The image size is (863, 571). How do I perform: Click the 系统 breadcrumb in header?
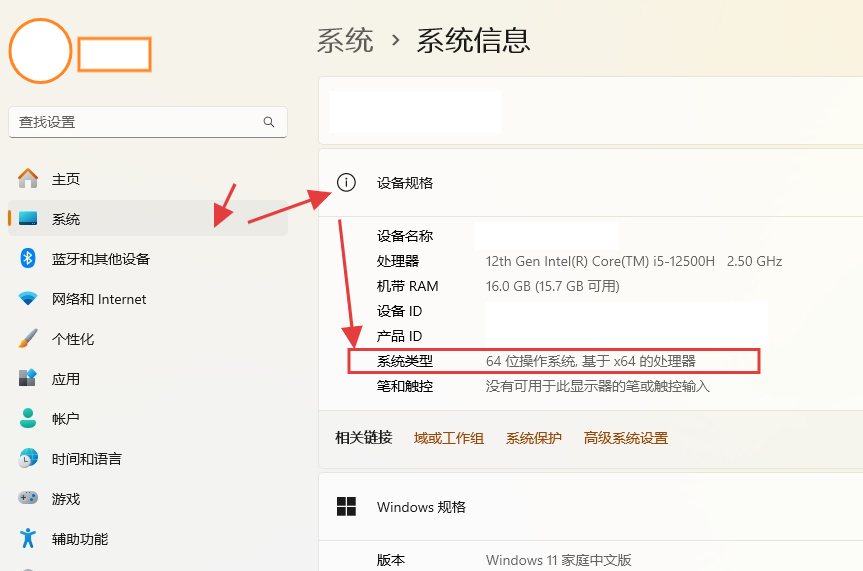[345, 41]
